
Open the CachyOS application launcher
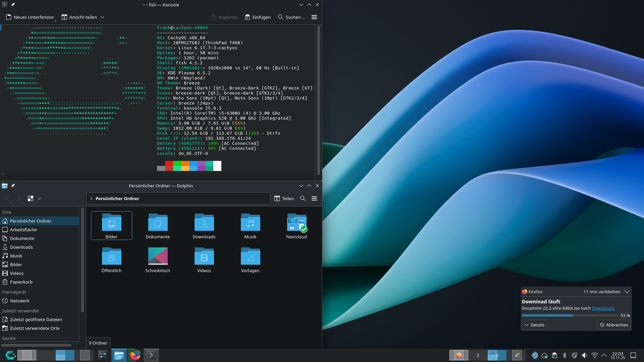click(10, 355)
